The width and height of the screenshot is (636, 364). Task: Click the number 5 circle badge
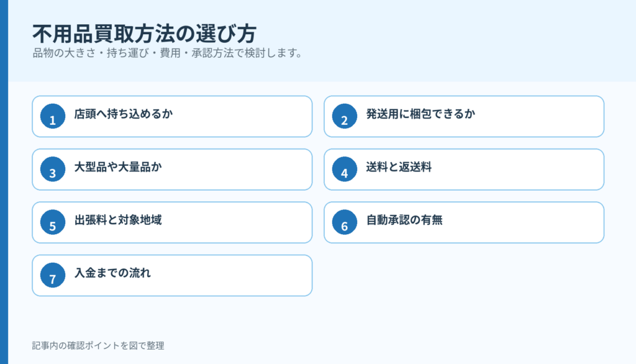coord(53,222)
